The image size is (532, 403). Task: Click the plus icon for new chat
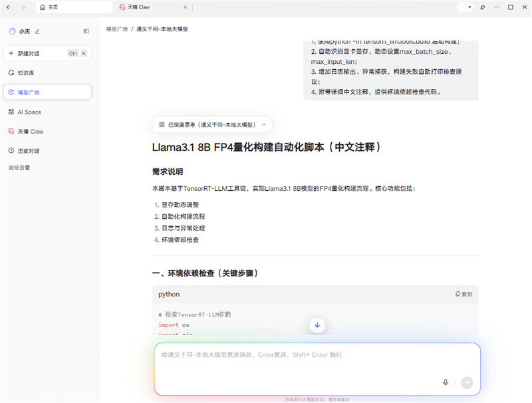pyautogui.click(x=11, y=53)
